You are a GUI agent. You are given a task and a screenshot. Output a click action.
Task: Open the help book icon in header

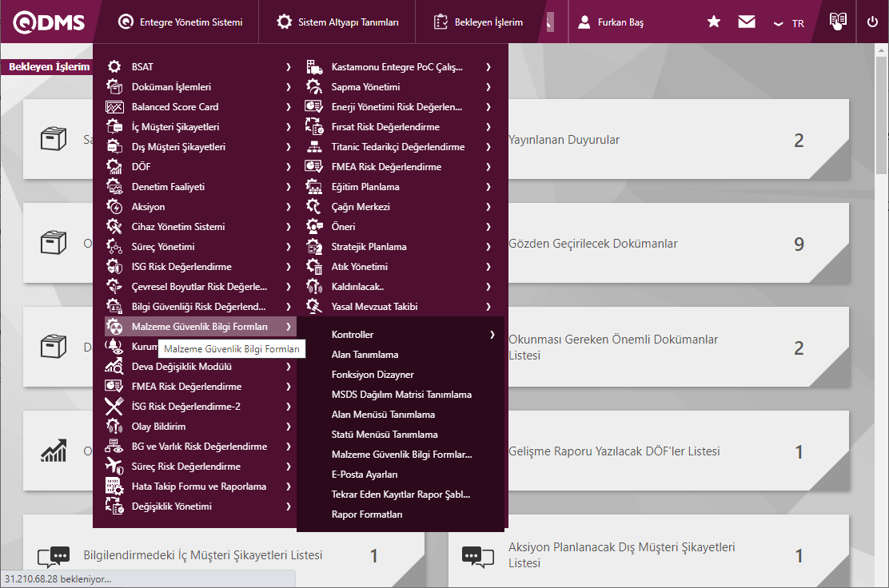(838, 22)
